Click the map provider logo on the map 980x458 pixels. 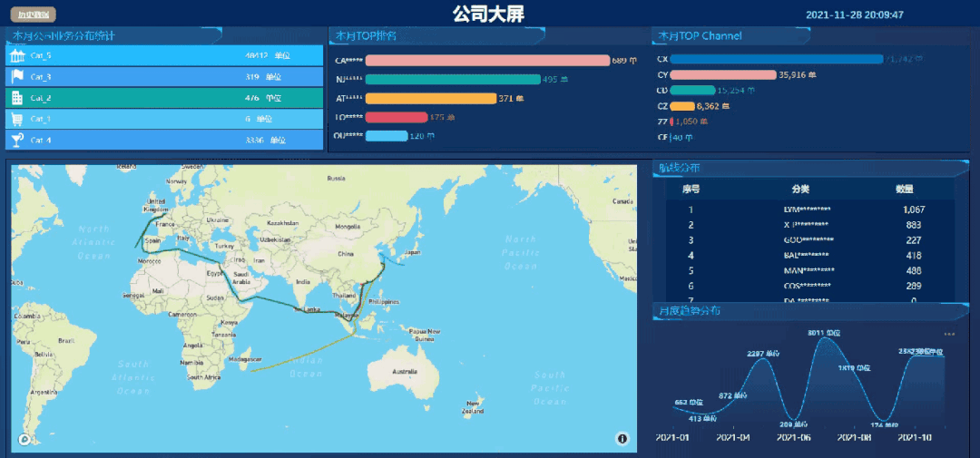(x=24, y=440)
